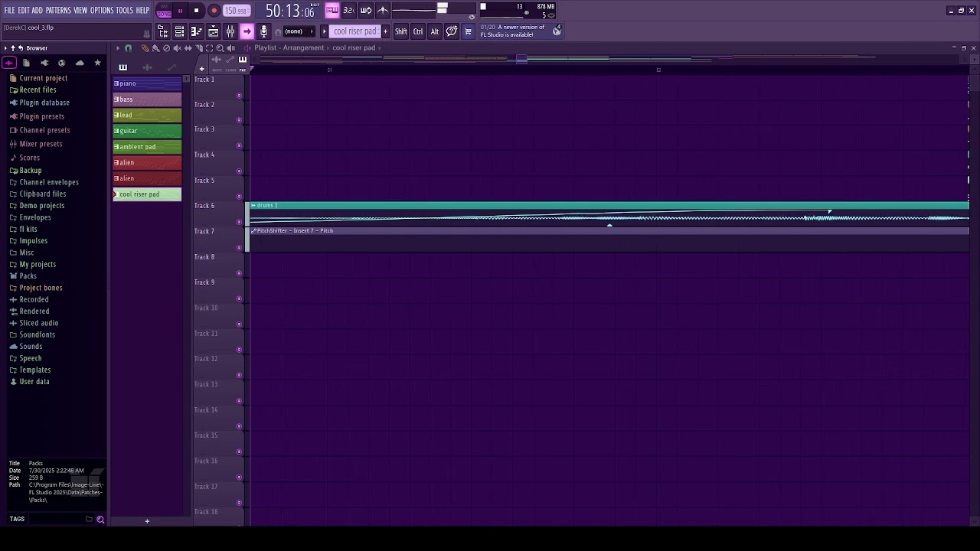
Task: Select the playlist paint brush tool
Action: [155, 48]
